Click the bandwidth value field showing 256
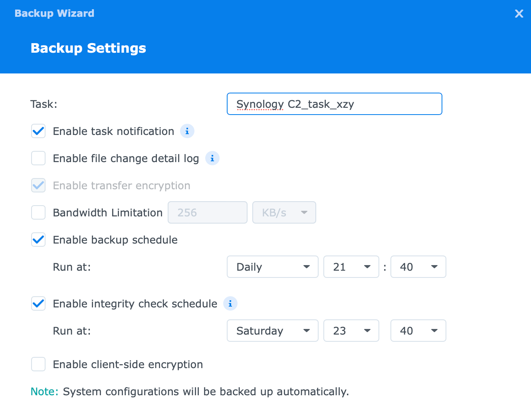 [208, 212]
